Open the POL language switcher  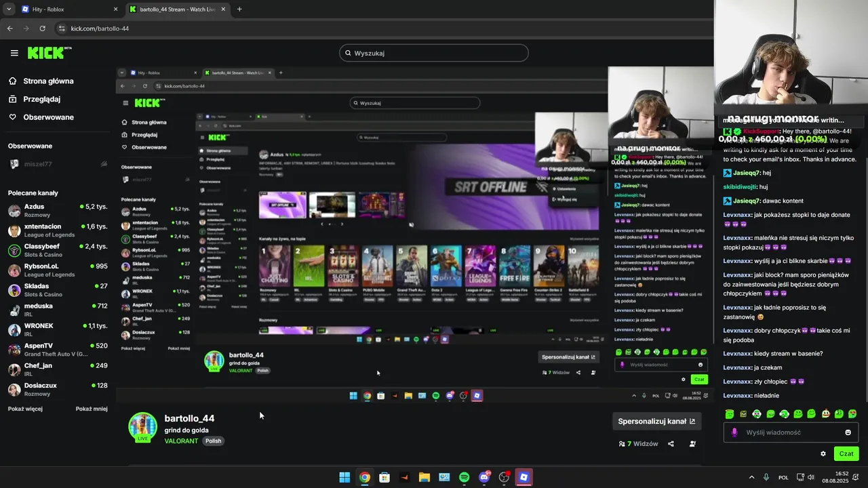click(x=783, y=477)
